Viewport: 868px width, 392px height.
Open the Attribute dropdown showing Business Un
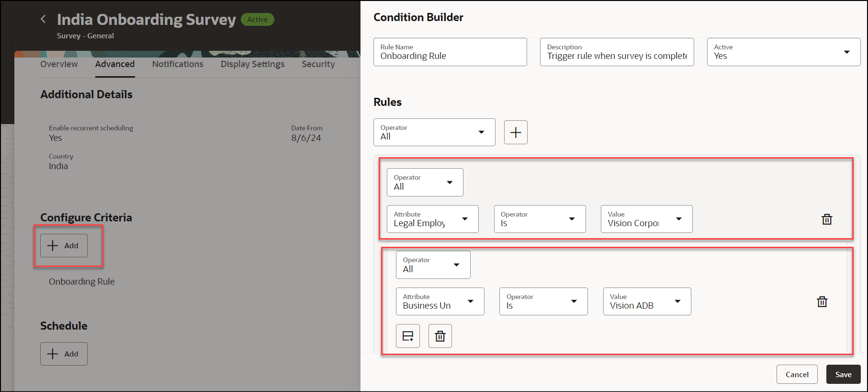pos(440,301)
